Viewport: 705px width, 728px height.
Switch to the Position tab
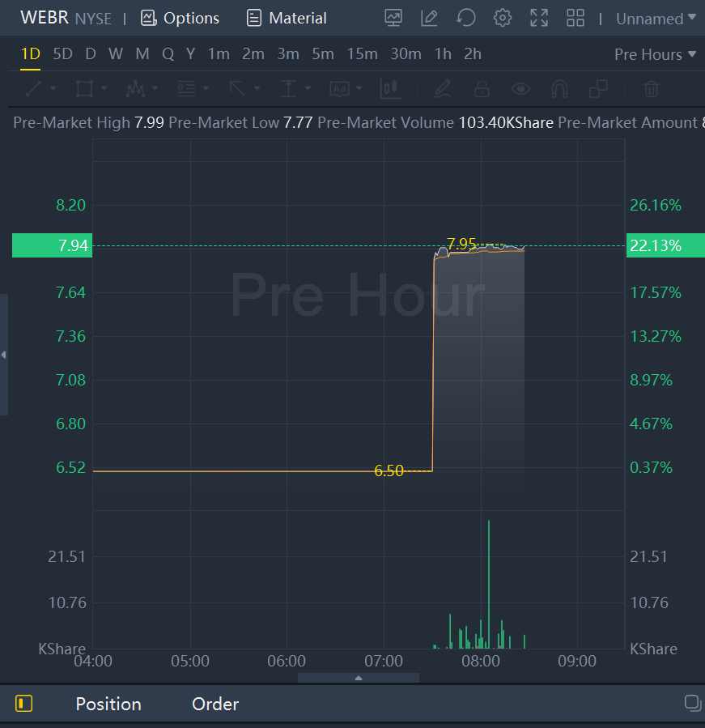point(108,704)
